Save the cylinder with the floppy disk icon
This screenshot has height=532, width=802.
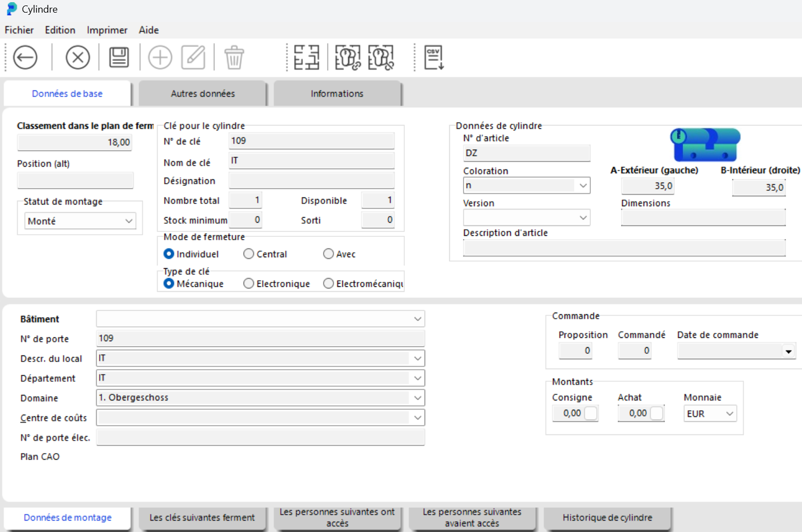click(x=119, y=58)
